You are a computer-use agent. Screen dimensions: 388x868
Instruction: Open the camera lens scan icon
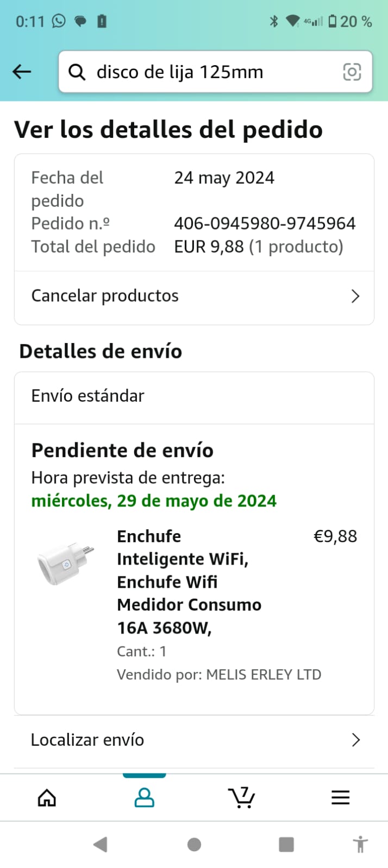coord(352,72)
